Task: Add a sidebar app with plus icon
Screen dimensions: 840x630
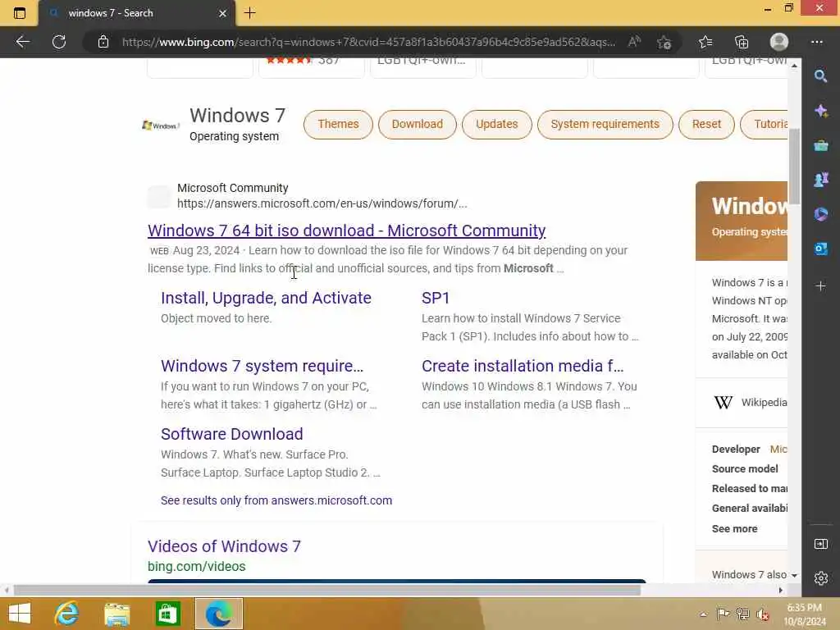Action: [820, 286]
